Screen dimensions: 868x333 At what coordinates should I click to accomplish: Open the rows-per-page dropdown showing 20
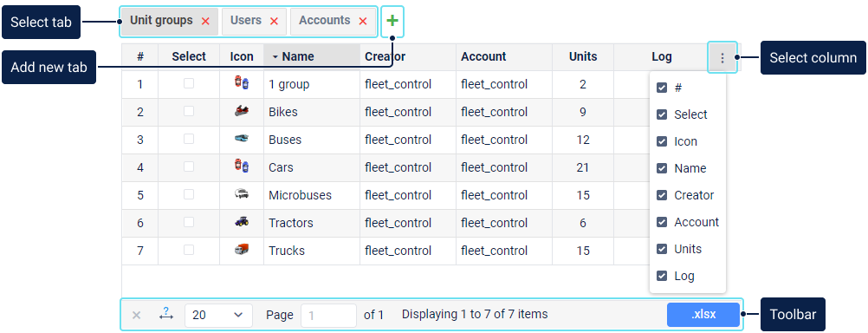pos(218,316)
